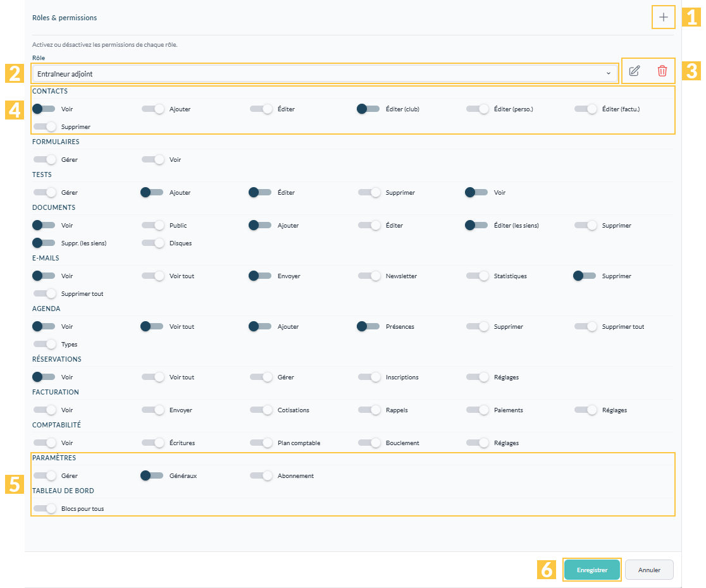Disable the Documents Éditer (les siens) permission
The width and height of the screenshot is (706, 588).
[476, 225]
